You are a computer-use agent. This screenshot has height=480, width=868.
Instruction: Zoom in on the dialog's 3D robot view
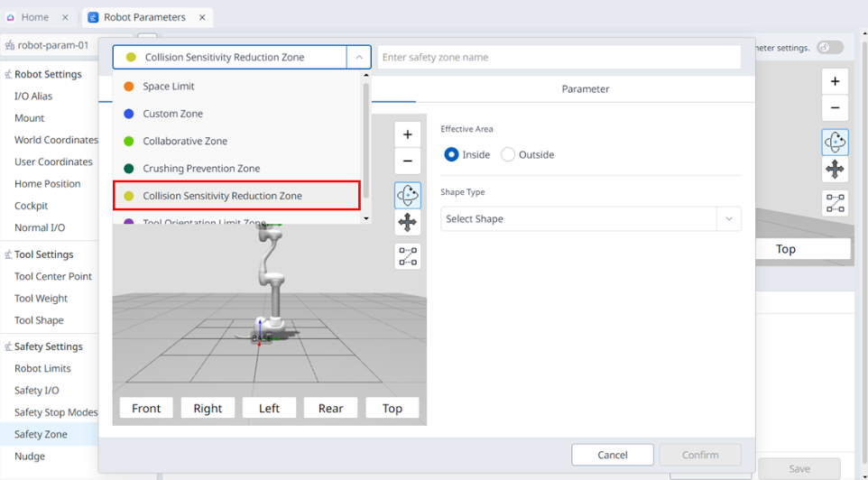click(x=407, y=134)
